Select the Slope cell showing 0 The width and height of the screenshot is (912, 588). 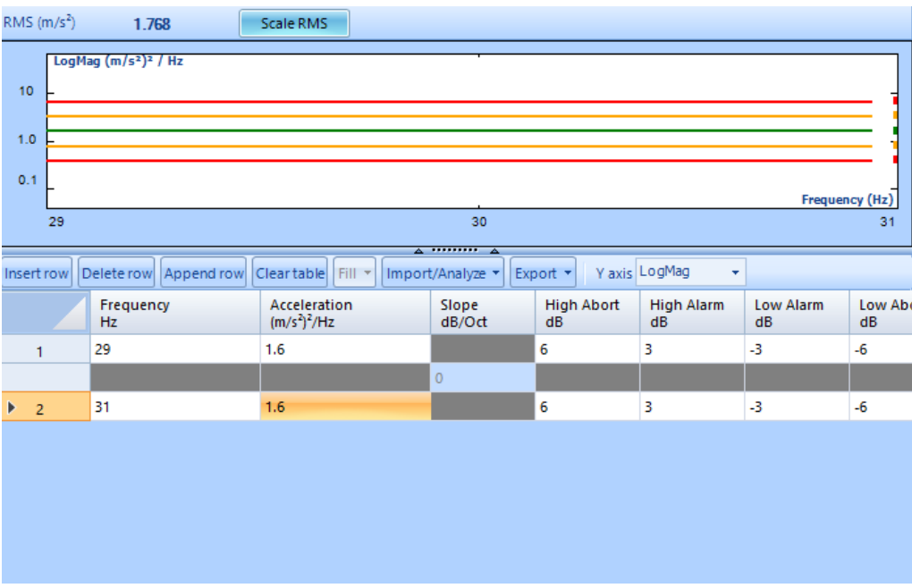[482, 378]
